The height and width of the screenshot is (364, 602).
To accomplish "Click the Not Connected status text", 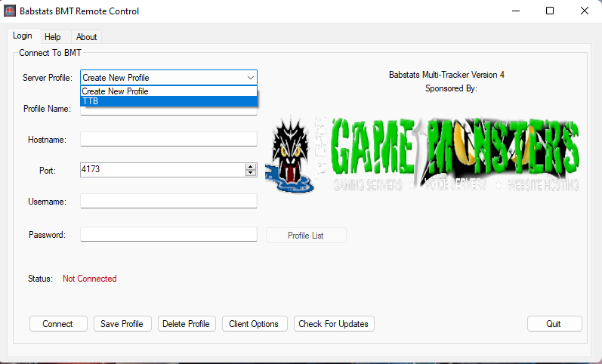I will click(89, 279).
